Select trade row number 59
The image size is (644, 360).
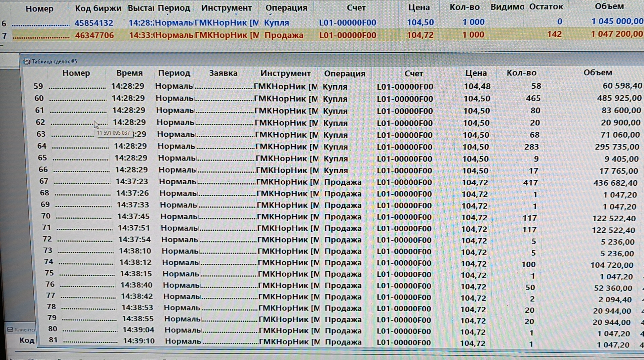pyautogui.click(x=38, y=86)
